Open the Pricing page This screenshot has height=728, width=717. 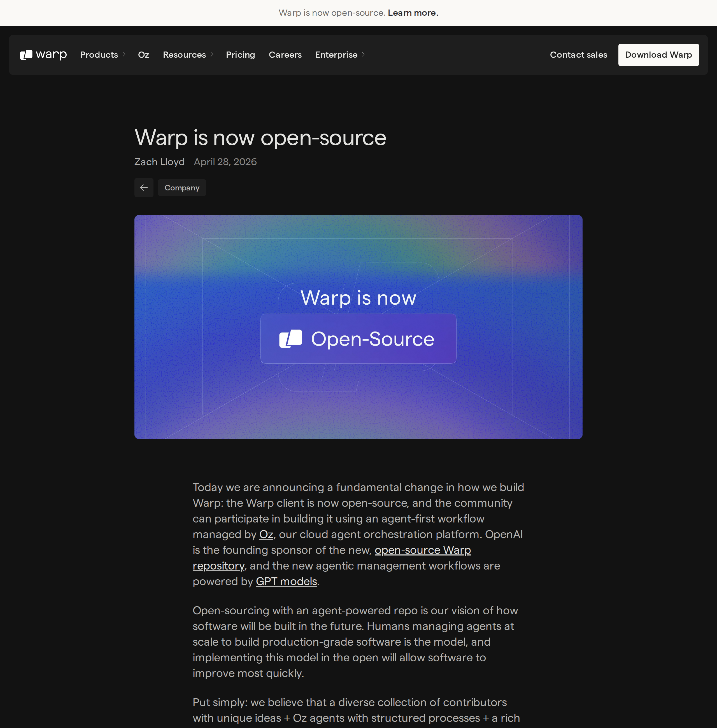pyautogui.click(x=240, y=55)
